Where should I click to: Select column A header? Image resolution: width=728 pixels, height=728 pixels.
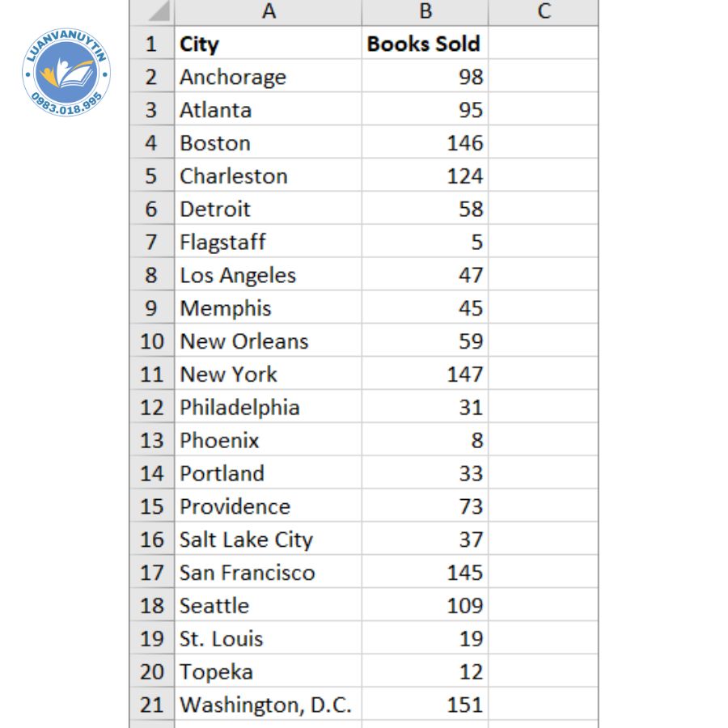click(x=268, y=11)
